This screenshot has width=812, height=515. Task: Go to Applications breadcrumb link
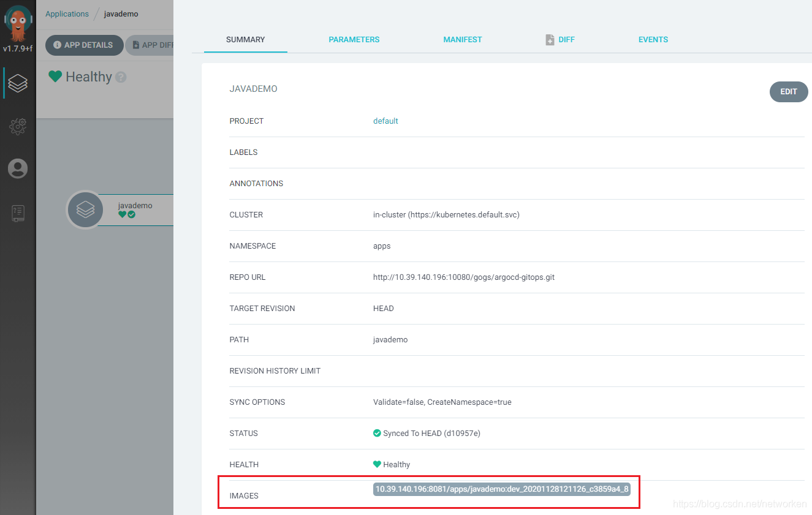point(67,13)
